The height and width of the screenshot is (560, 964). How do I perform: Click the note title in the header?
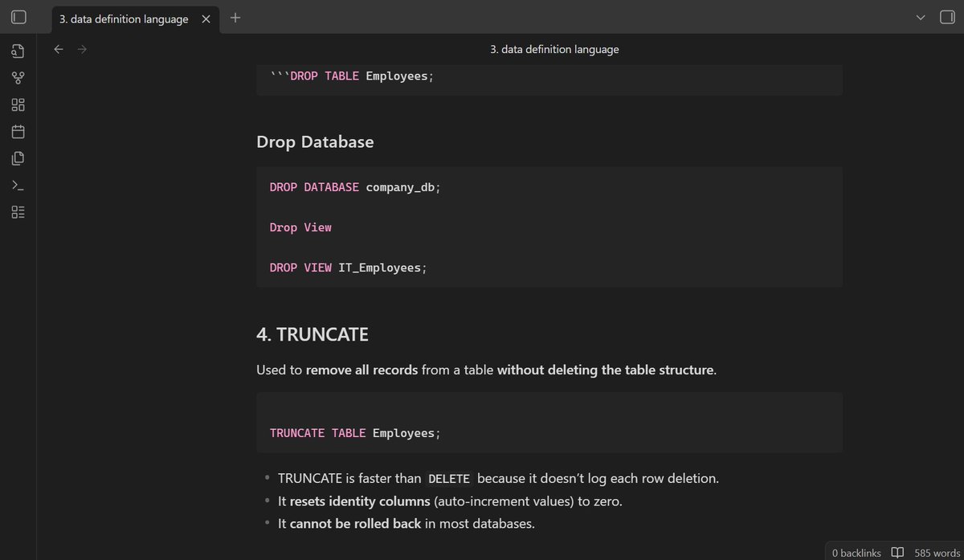pos(554,49)
